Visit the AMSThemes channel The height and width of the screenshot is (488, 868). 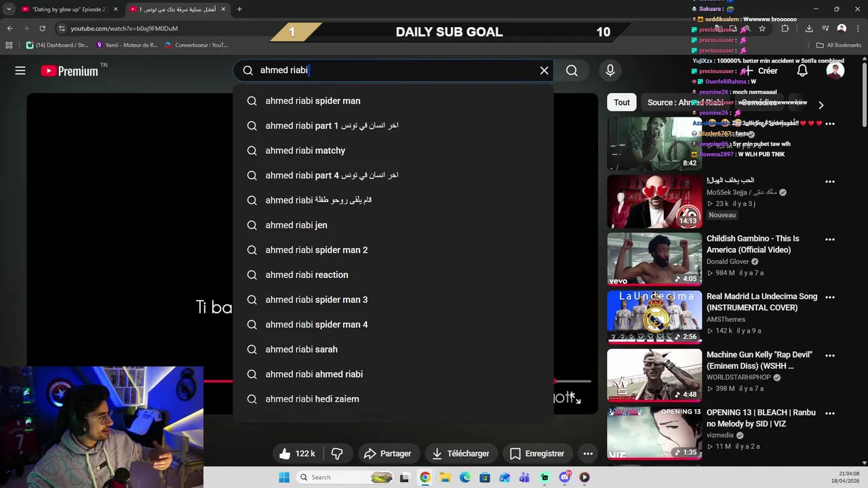click(x=726, y=319)
